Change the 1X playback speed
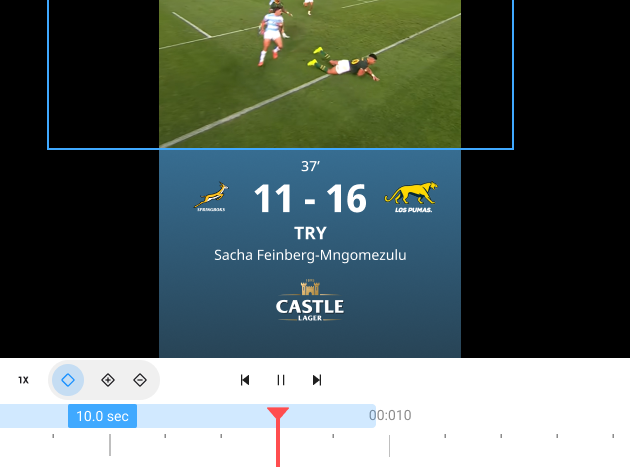The width and height of the screenshot is (630, 467). 23,380
